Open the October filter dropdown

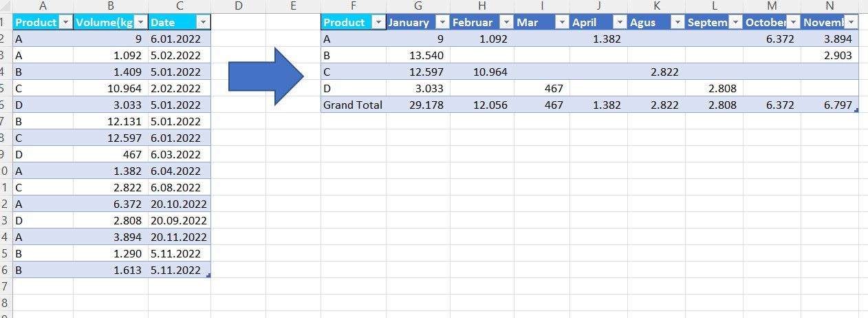pos(793,23)
